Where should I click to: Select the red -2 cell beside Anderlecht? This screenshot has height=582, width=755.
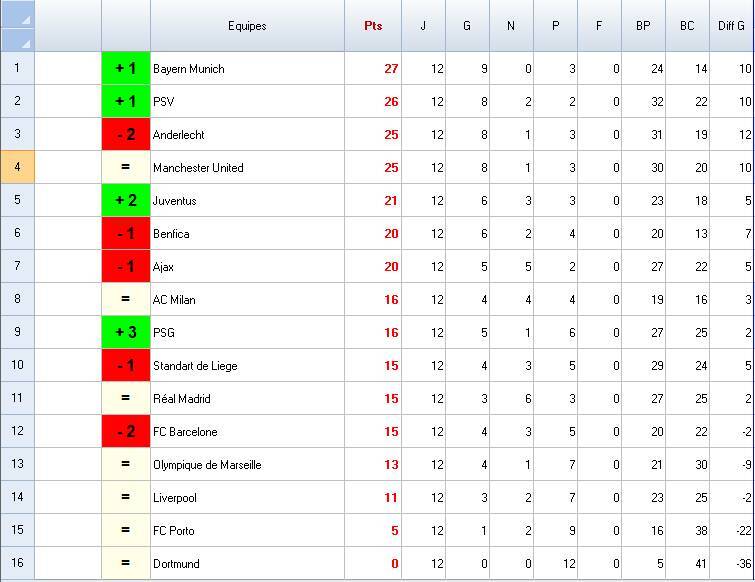coord(126,135)
